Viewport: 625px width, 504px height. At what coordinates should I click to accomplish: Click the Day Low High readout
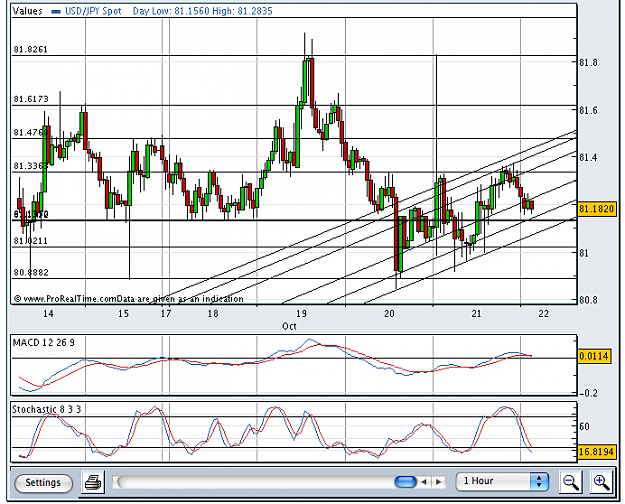pos(203,11)
